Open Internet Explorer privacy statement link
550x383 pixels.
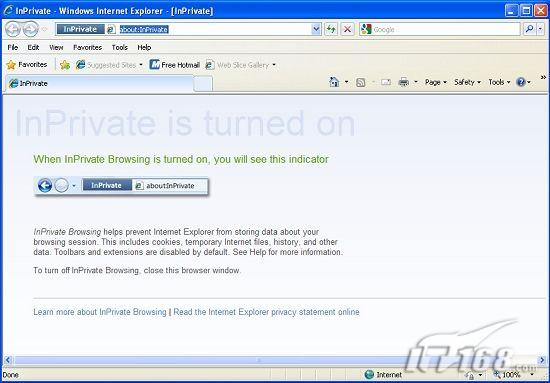pyautogui.click(x=266, y=312)
